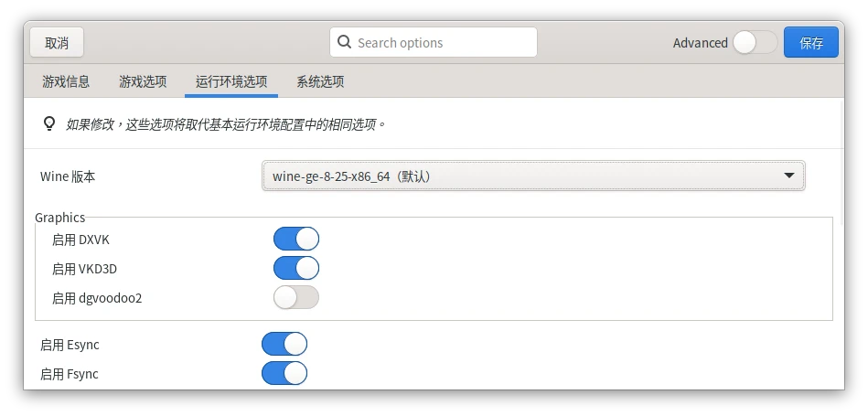The width and height of the screenshot is (868, 416).
Task: Turn off the VKD3D switch
Action: 295,269
